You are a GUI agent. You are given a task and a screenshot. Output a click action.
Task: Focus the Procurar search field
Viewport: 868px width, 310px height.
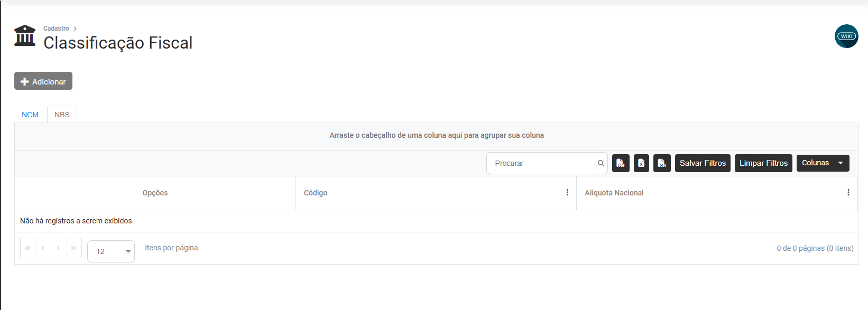click(540, 163)
